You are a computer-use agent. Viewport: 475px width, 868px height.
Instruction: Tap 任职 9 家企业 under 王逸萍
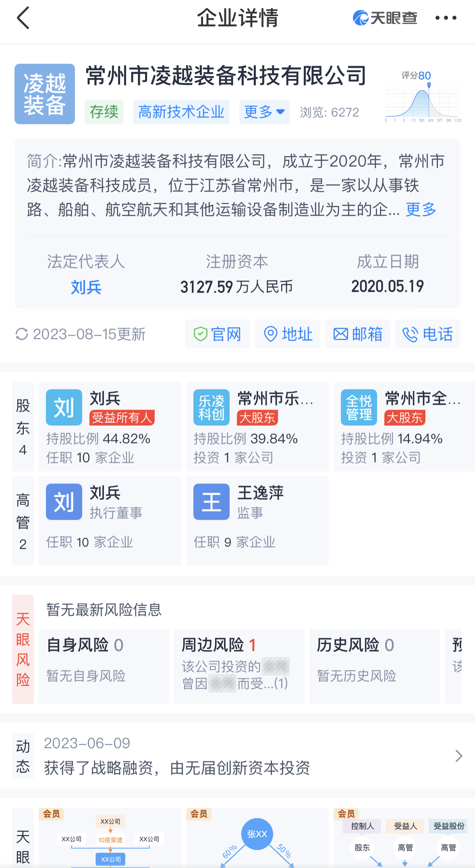(234, 542)
